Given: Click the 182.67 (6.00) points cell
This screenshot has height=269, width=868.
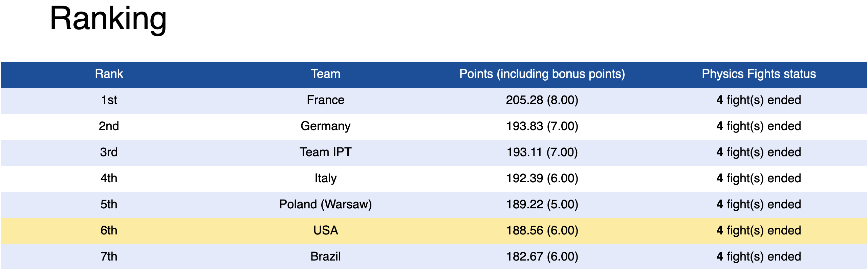Looking at the screenshot, I should 542,256.
